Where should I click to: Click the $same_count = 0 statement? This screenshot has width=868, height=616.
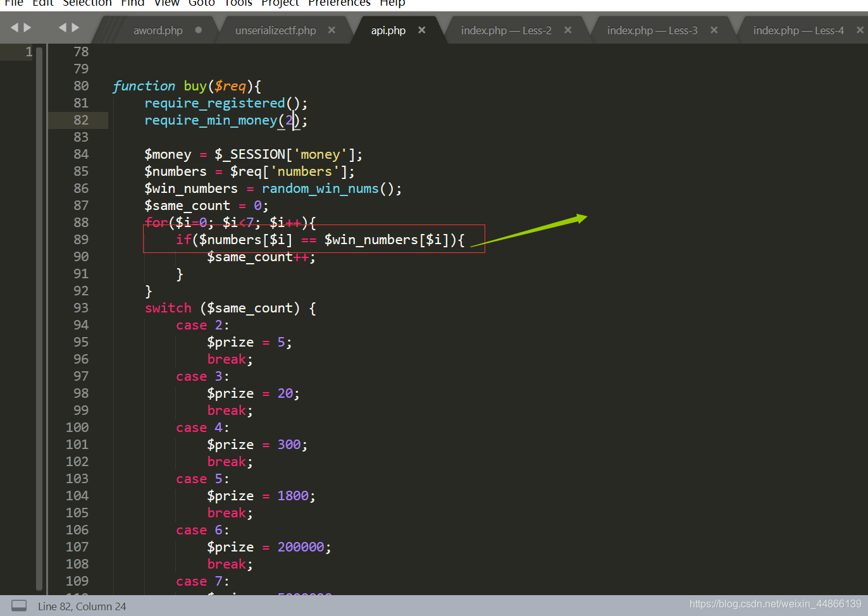[x=206, y=206]
